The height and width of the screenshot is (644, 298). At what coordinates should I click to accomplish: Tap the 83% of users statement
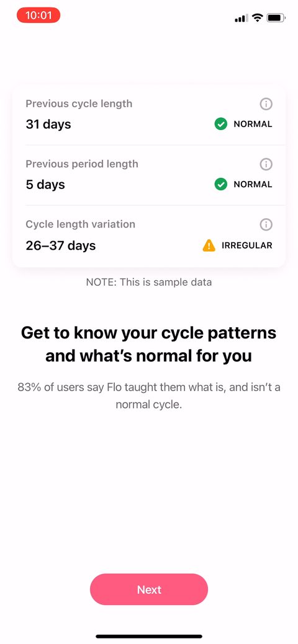click(x=149, y=395)
